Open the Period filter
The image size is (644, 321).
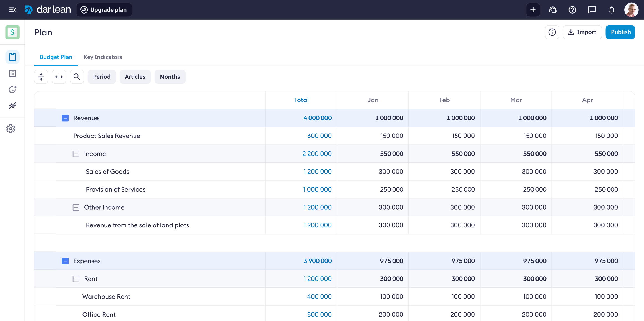click(102, 77)
